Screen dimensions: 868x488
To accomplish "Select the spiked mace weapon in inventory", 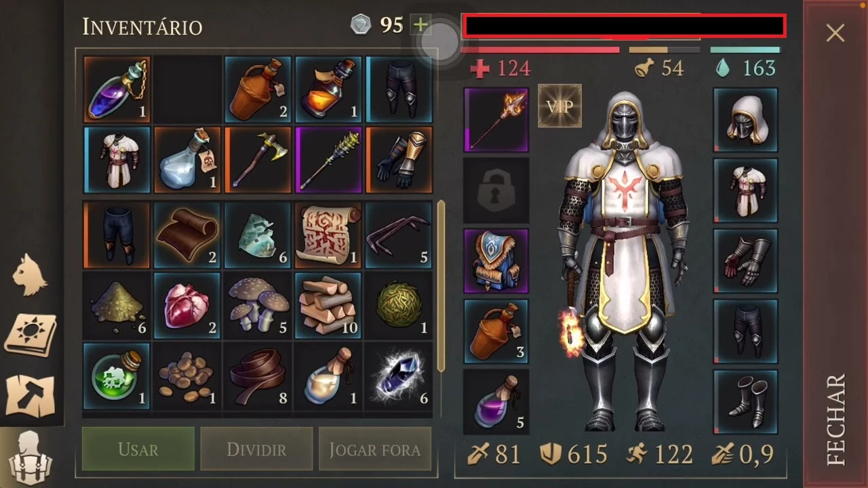I will point(328,160).
